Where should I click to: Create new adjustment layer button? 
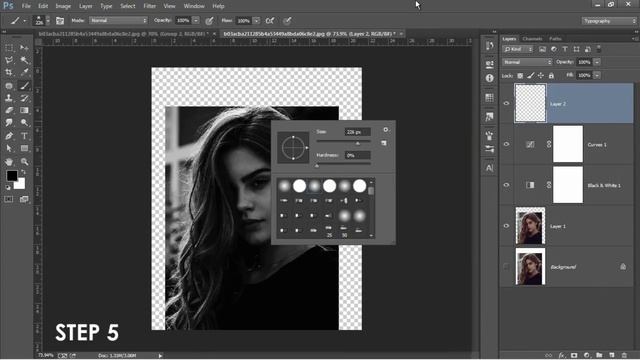[587, 355]
